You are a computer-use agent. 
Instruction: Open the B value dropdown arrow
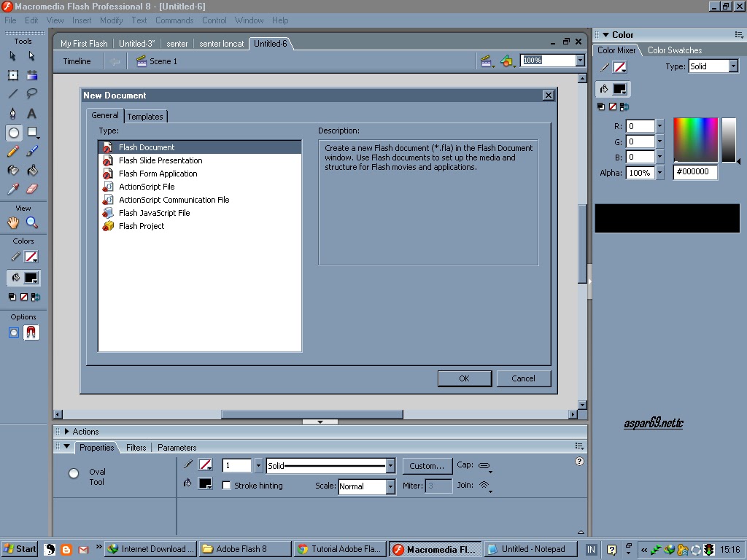tap(659, 157)
